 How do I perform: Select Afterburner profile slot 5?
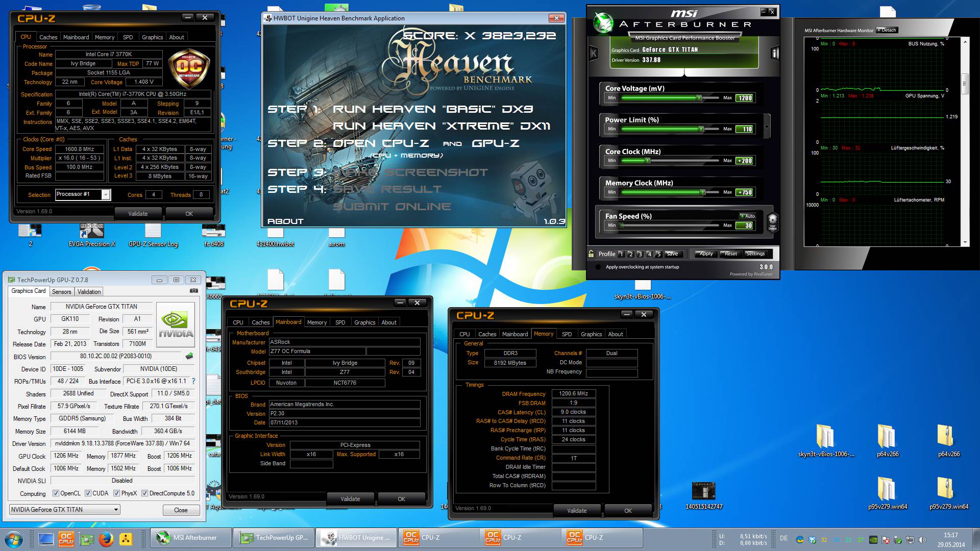coord(658,254)
